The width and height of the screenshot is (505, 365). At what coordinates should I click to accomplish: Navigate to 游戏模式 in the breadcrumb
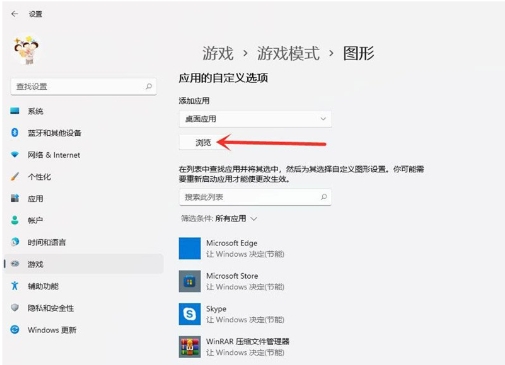pos(288,53)
